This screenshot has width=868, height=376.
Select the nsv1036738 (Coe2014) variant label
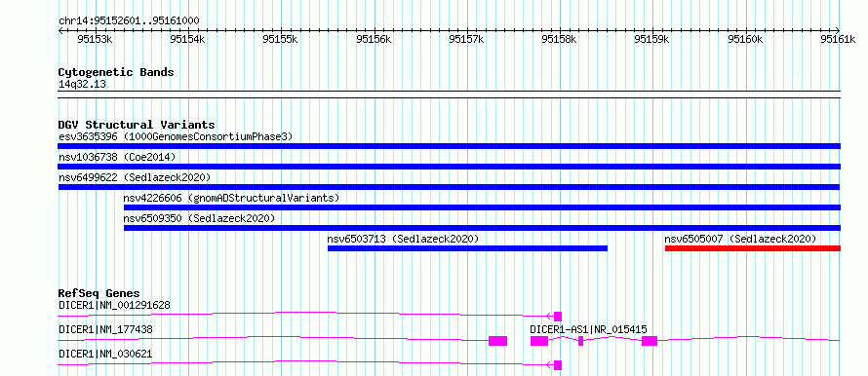click(117, 157)
